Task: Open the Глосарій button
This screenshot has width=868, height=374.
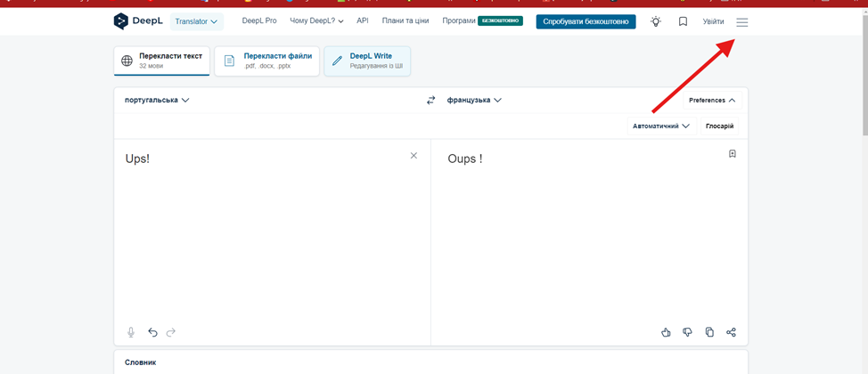Action: click(720, 126)
